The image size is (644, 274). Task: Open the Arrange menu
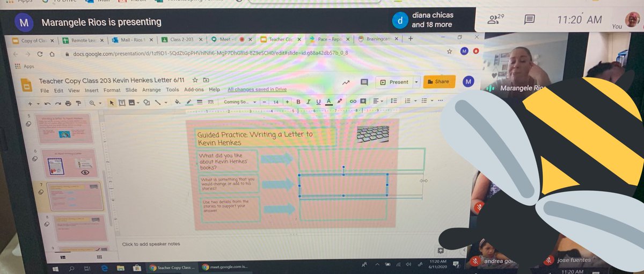[x=151, y=90]
